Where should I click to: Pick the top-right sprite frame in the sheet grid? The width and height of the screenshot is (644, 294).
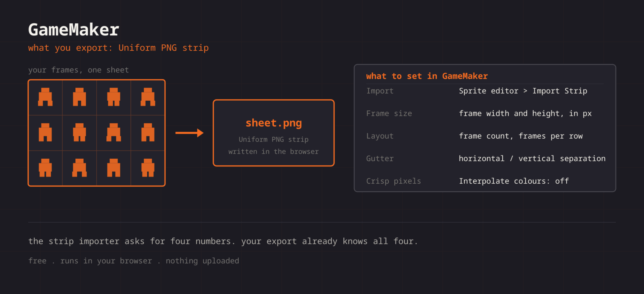pyautogui.click(x=148, y=97)
